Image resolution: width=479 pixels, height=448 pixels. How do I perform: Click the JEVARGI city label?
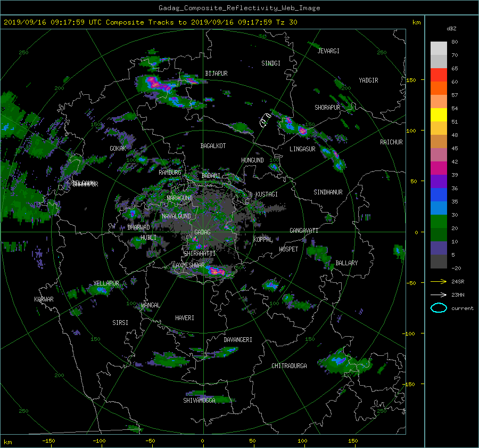coord(328,51)
